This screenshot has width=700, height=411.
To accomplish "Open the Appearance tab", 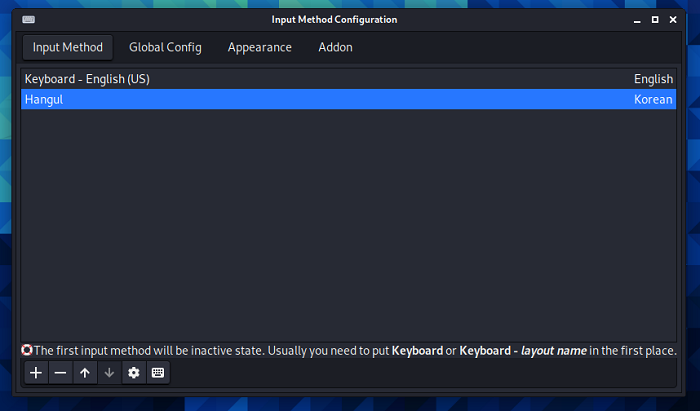I will (x=259, y=47).
